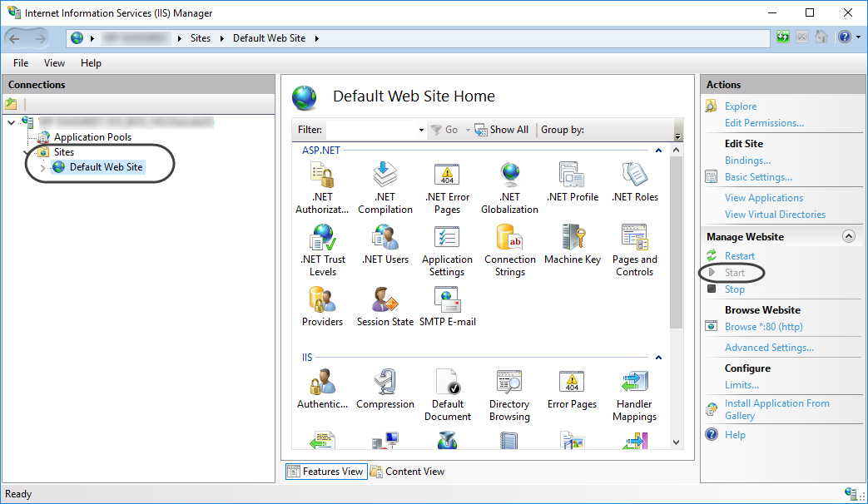The height and width of the screenshot is (504, 868).
Task: Open the Application Settings feature
Action: pyautogui.click(x=447, y=250)
